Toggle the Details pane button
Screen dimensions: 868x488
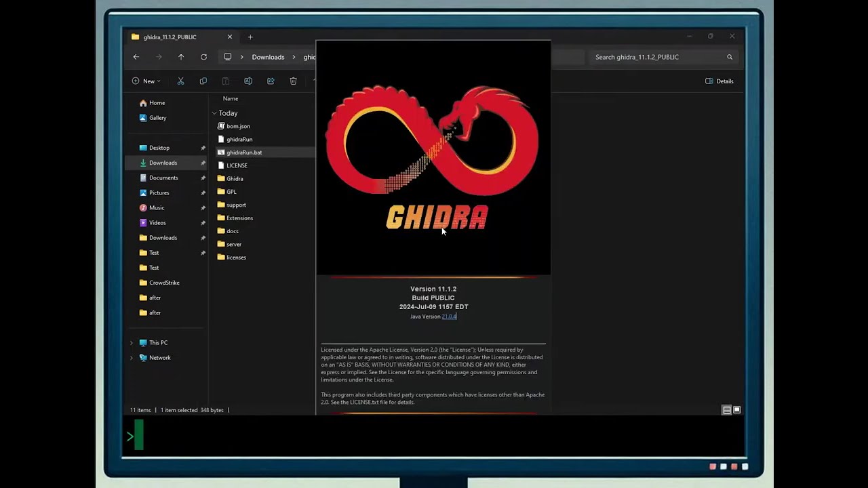[719, 81]
